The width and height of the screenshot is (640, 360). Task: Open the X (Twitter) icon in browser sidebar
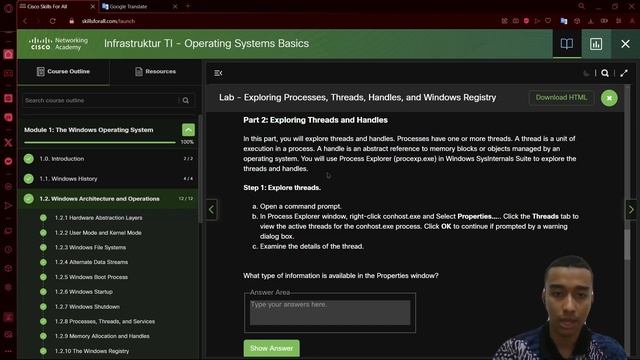coord(8,142)
